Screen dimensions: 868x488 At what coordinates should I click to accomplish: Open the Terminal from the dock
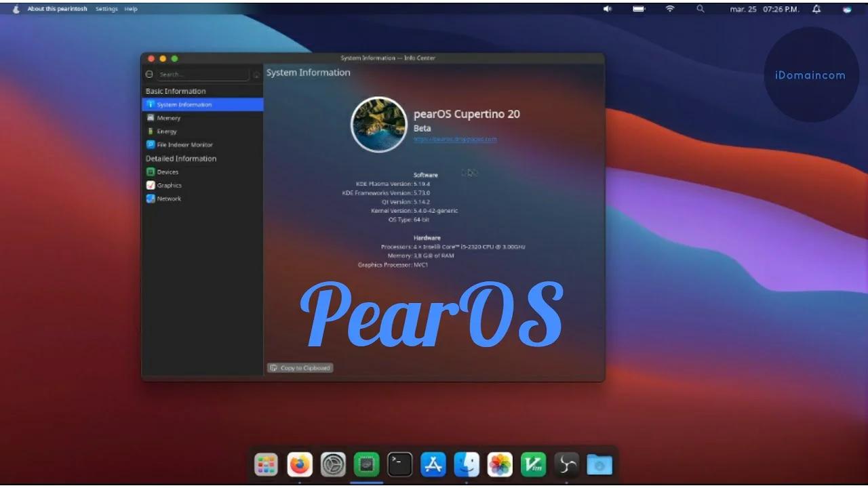[399, 464]
